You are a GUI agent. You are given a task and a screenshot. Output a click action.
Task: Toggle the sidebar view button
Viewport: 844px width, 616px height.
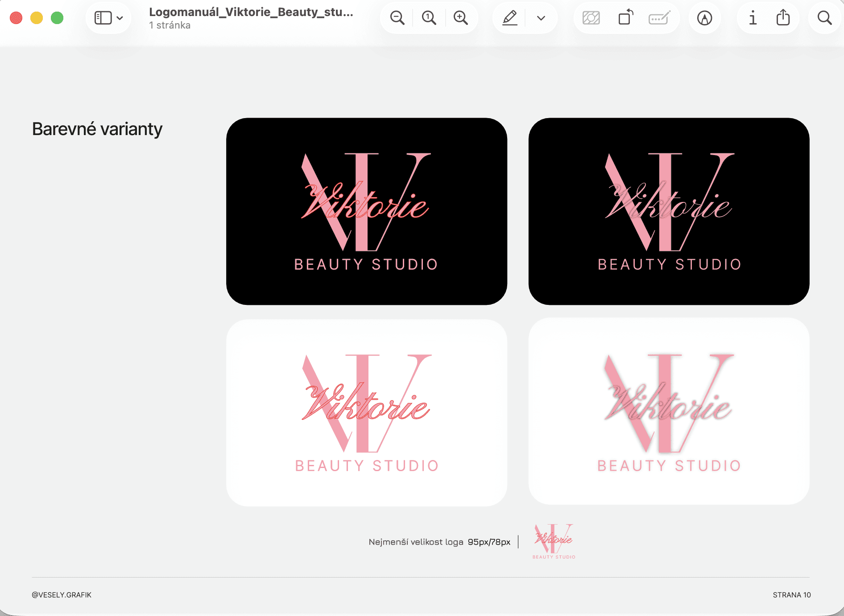click(103, 18)
